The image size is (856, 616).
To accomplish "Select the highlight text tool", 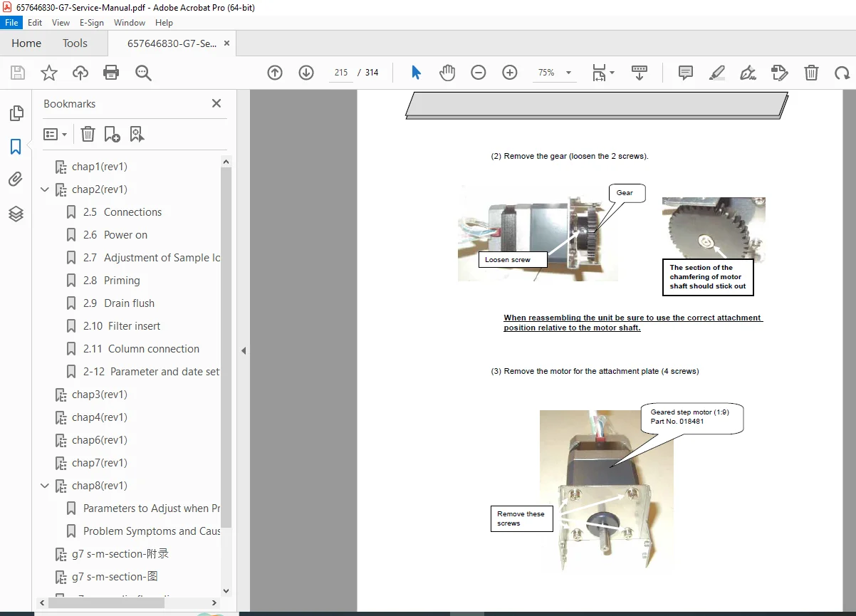I will [x=717, y=73].
